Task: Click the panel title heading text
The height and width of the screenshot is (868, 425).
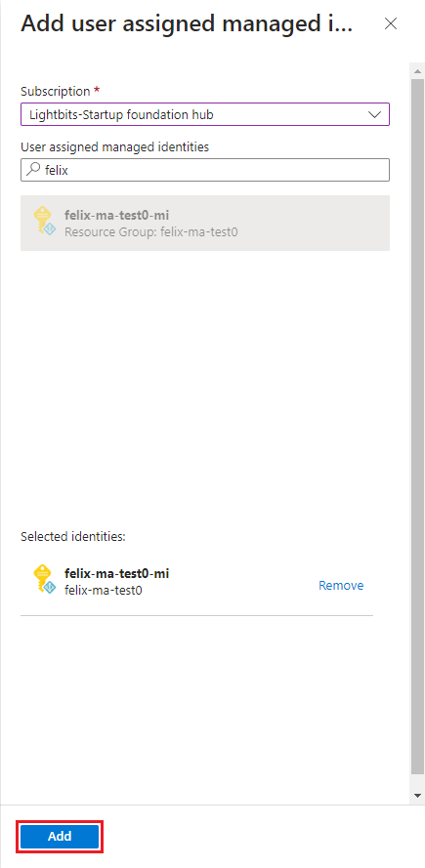Action: point(187,24)
